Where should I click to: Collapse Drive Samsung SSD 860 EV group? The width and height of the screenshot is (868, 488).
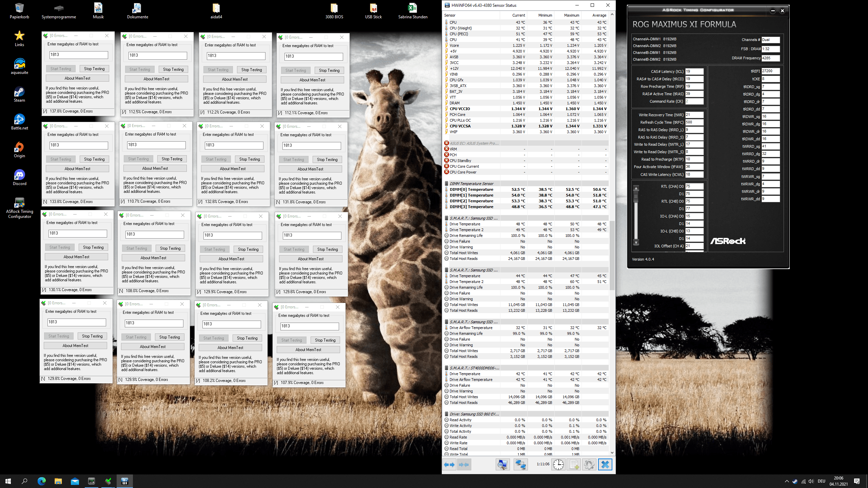(x=474, y=414)
